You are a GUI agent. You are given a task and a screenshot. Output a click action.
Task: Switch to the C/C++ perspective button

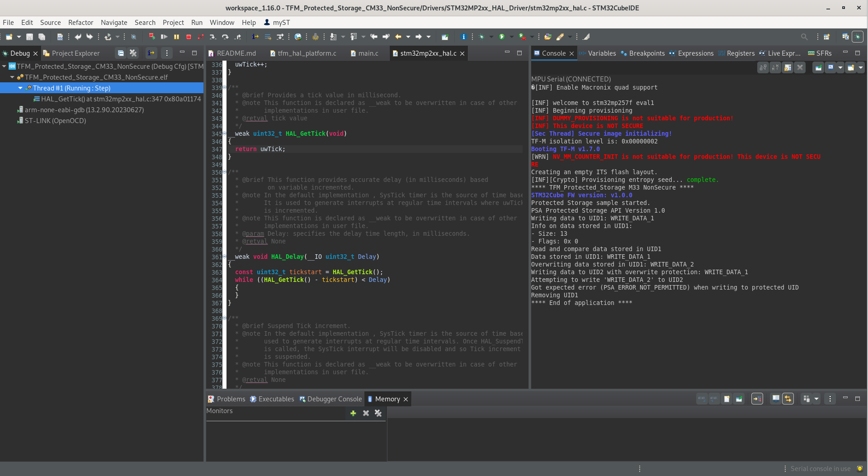[845, 37]
